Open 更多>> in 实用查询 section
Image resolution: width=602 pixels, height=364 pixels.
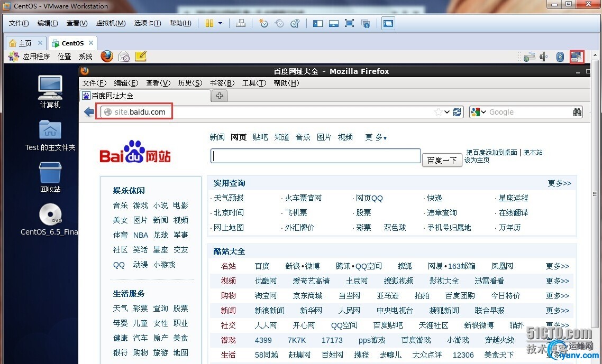559,183
